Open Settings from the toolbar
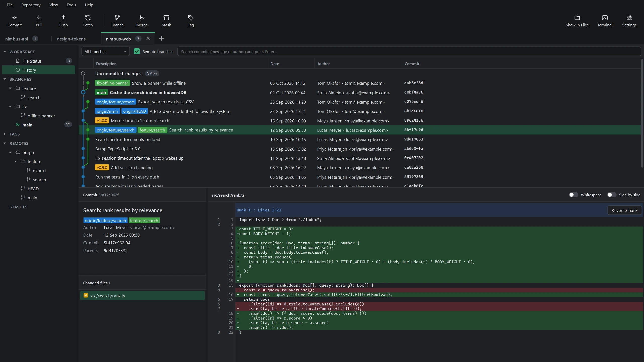The image size is (644, 362). [x=629, y=21]
